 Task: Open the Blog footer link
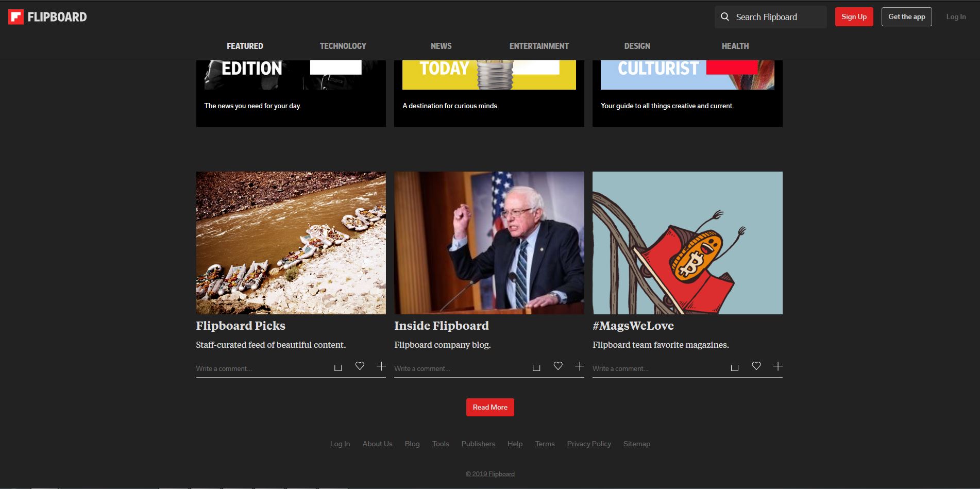pos(412,444)
